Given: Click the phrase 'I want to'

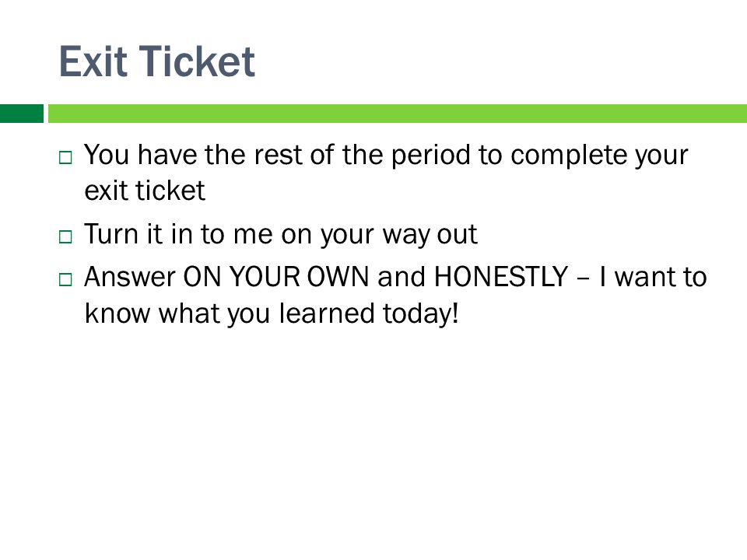Looking at the screenshot, I should click(653, 277).
